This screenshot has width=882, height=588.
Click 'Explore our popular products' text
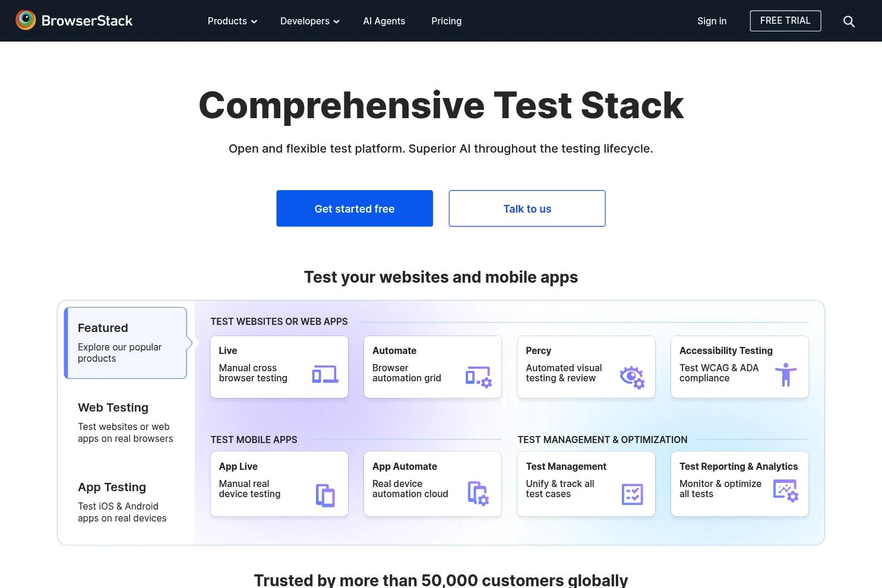[x=119, y=353]
